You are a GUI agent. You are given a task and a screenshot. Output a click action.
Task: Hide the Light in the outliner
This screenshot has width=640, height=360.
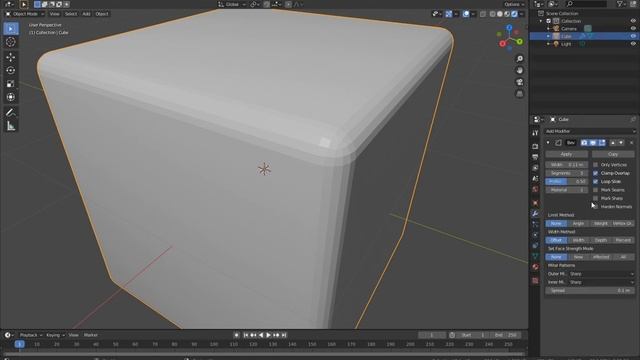[x=633, y=44]
